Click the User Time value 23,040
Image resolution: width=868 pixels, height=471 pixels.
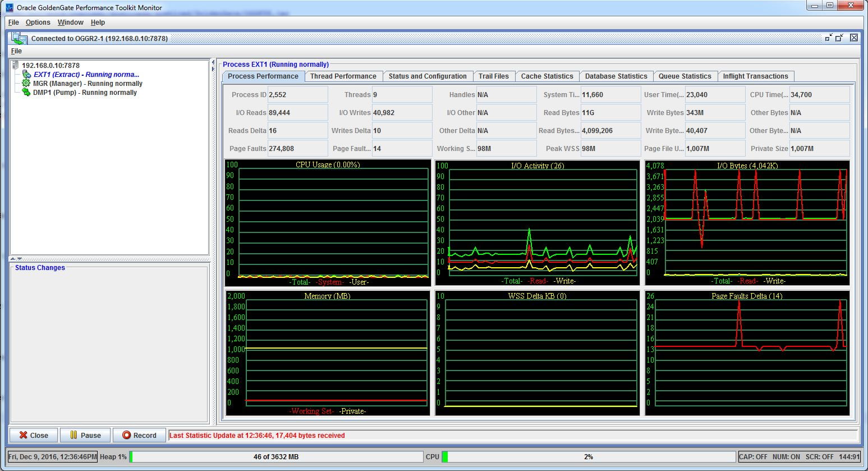click(x=715, y=95)
